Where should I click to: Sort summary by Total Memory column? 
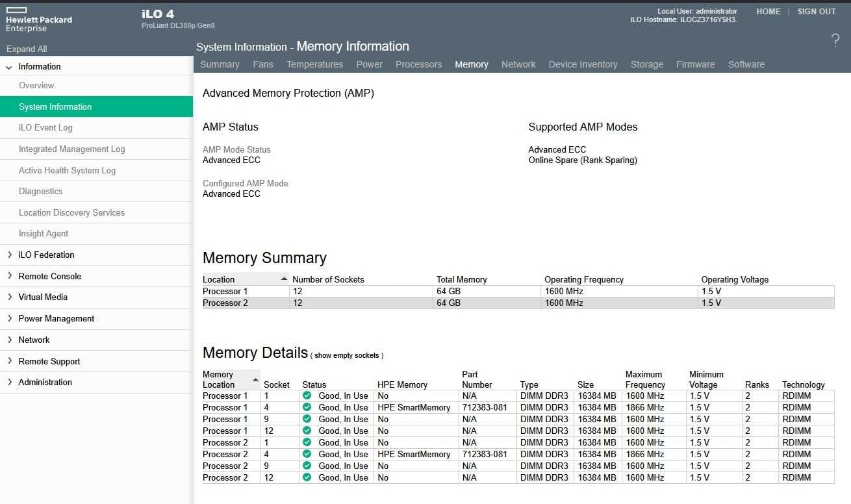tap(461, 279)
